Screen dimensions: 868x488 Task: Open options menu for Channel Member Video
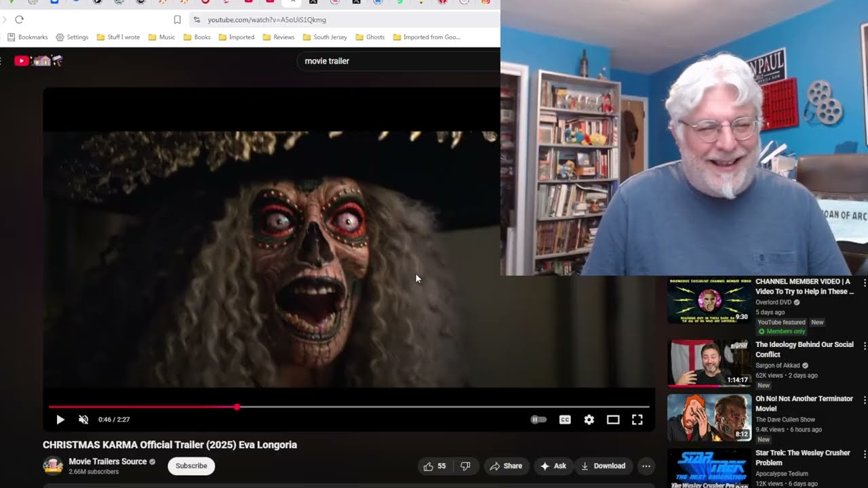(865, 282)
